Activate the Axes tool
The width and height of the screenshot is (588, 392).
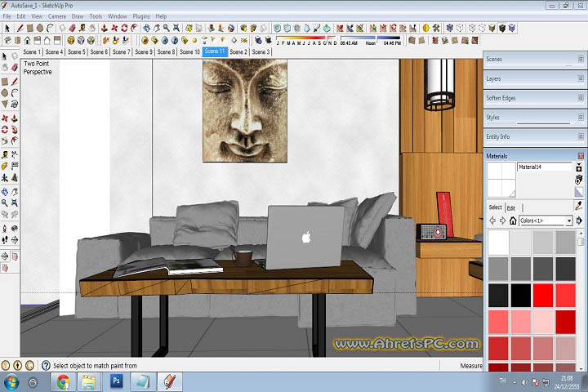pyautogui.click(x=5, y=177)
